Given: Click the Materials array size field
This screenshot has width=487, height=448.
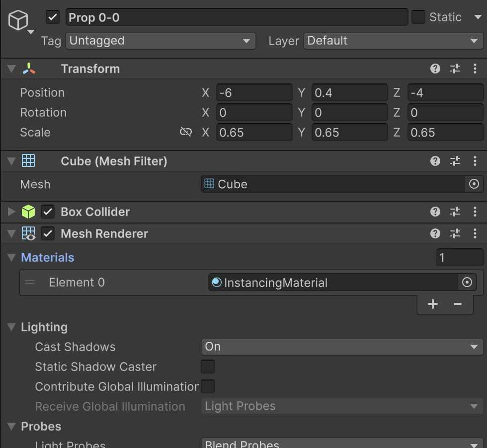Looking at the screenshot, I should point(460,257).
